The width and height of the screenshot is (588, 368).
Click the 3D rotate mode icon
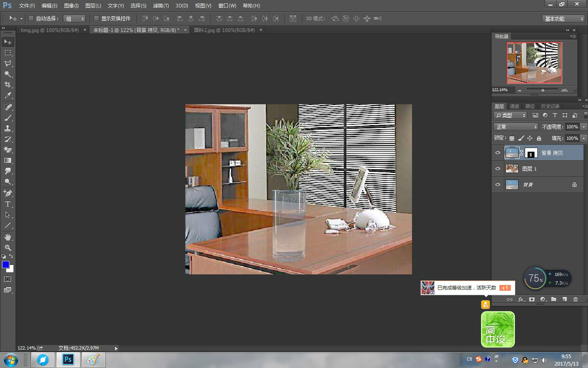coord(335,18)
